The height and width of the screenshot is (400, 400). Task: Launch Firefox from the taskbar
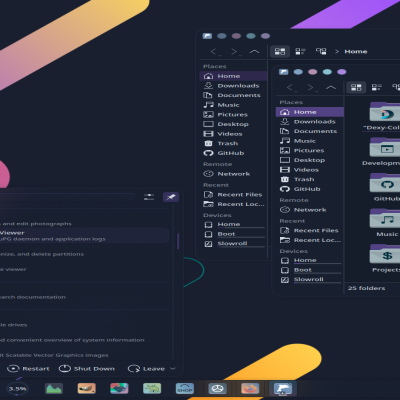click(x=250, y=389)
